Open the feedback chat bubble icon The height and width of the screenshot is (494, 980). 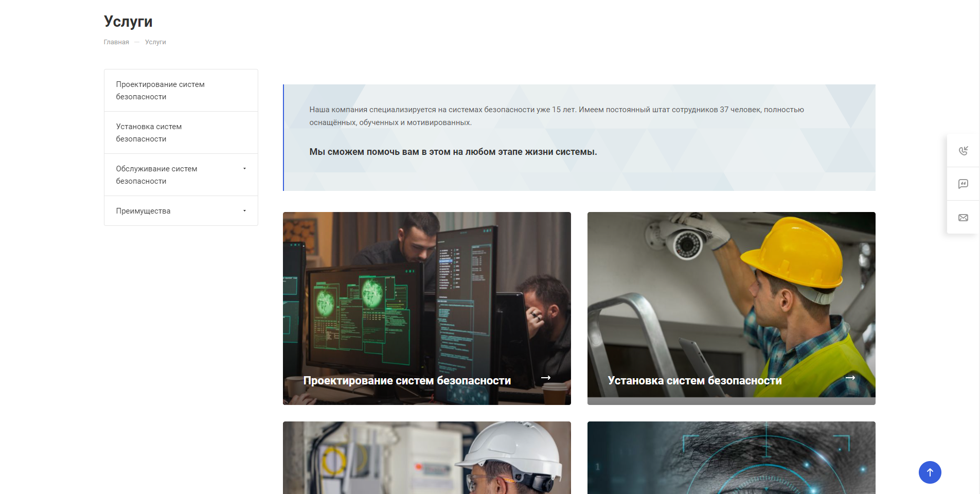pyautogui.click(x=963, y=184)
